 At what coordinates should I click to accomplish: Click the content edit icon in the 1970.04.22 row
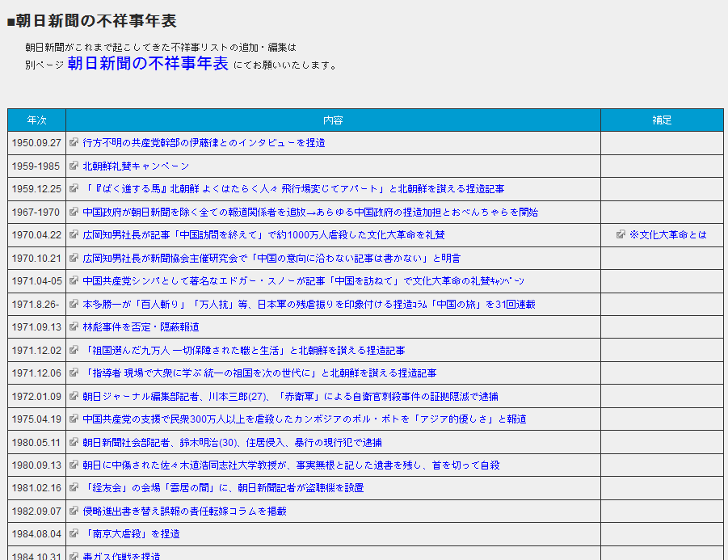74,234
